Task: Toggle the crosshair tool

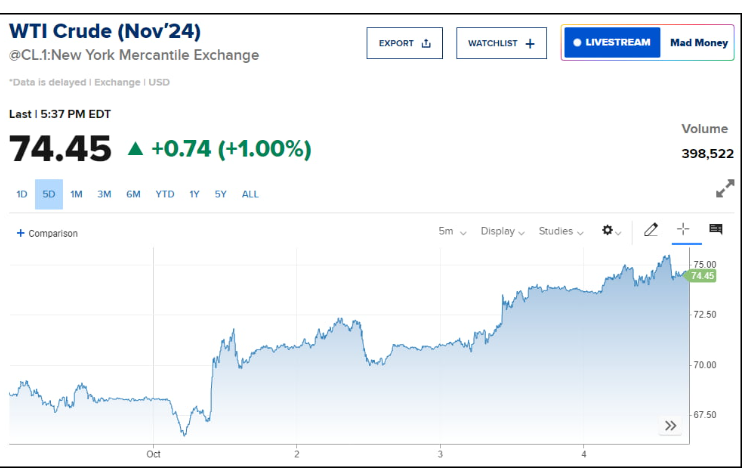Action: point(684,230)
